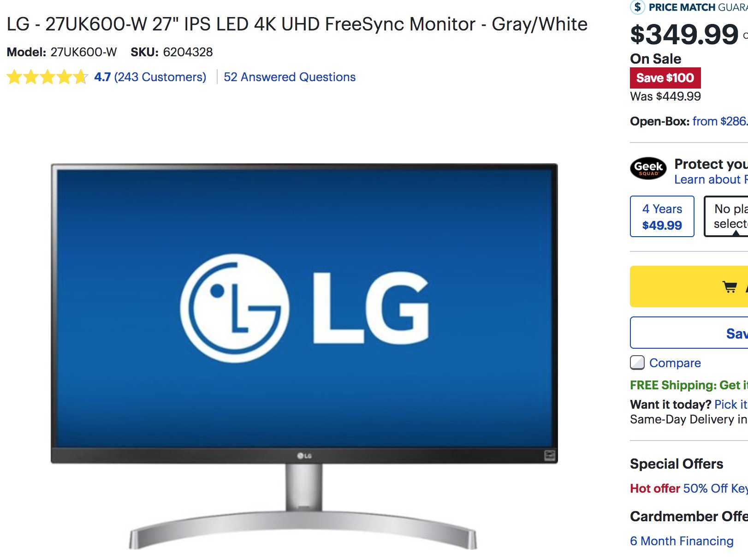Viewport: 748px width, 560px height.
Task: Click the Compare label text
Action: [675, 363]
